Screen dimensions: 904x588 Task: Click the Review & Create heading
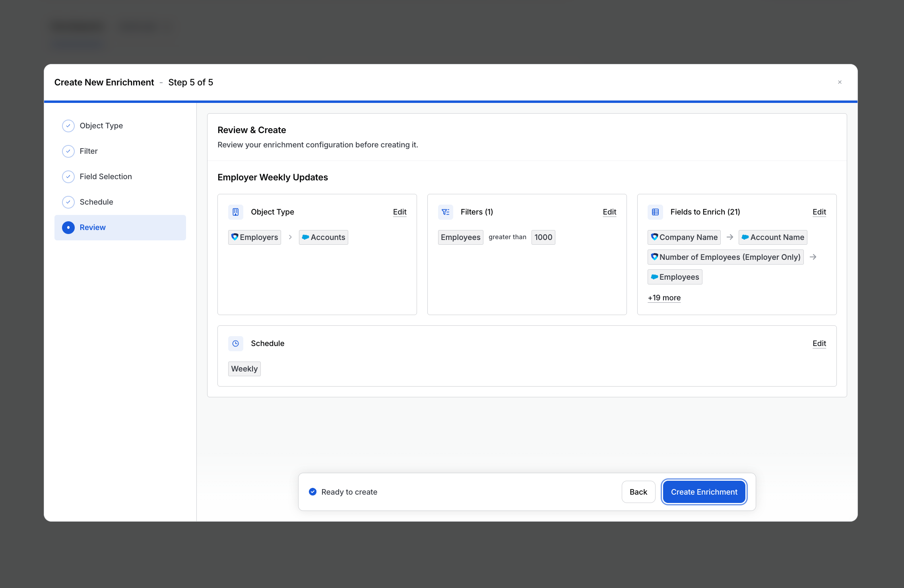click(252, 130)
